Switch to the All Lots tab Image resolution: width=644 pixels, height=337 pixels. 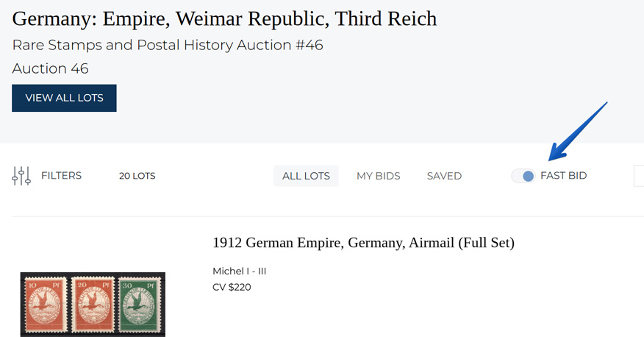coord(306,176)
